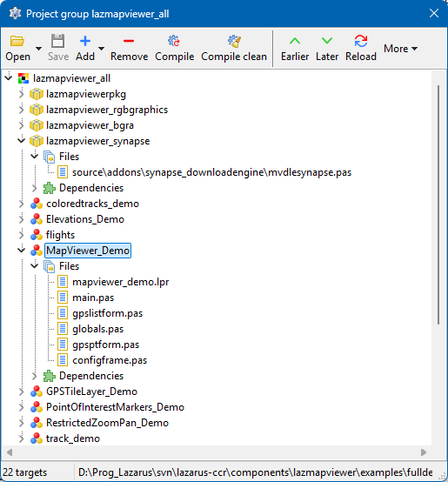Click the red Remove icon
Screen dimensions: 448x482
[x=129, y=41]
